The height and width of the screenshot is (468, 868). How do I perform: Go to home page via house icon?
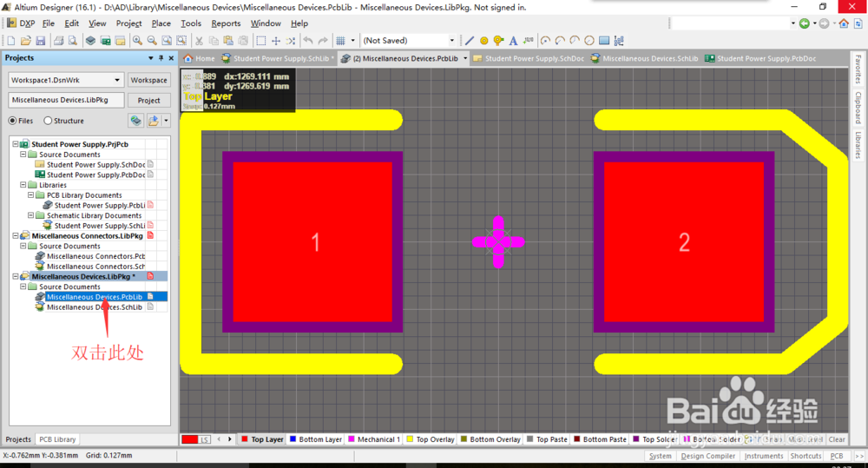[x=844, y=23]
